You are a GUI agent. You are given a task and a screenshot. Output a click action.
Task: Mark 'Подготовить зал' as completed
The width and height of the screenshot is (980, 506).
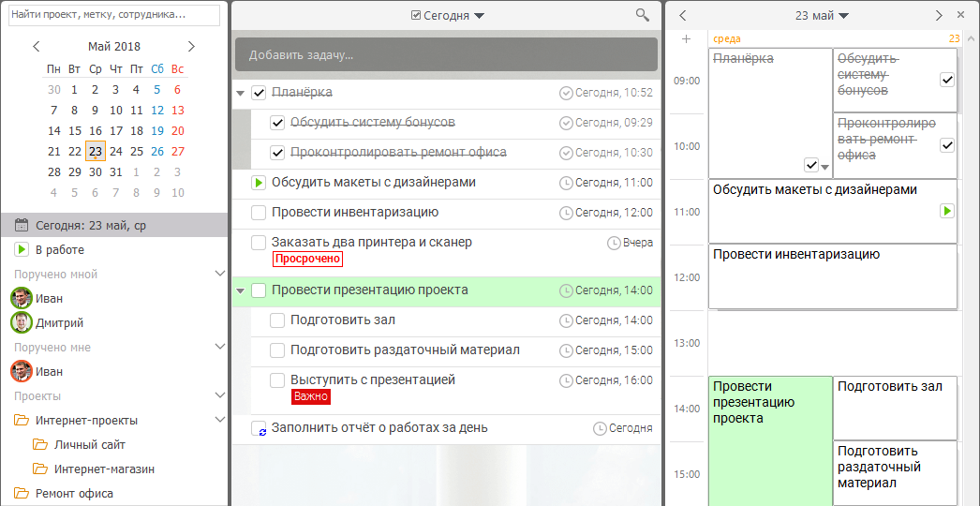[277, 320]
